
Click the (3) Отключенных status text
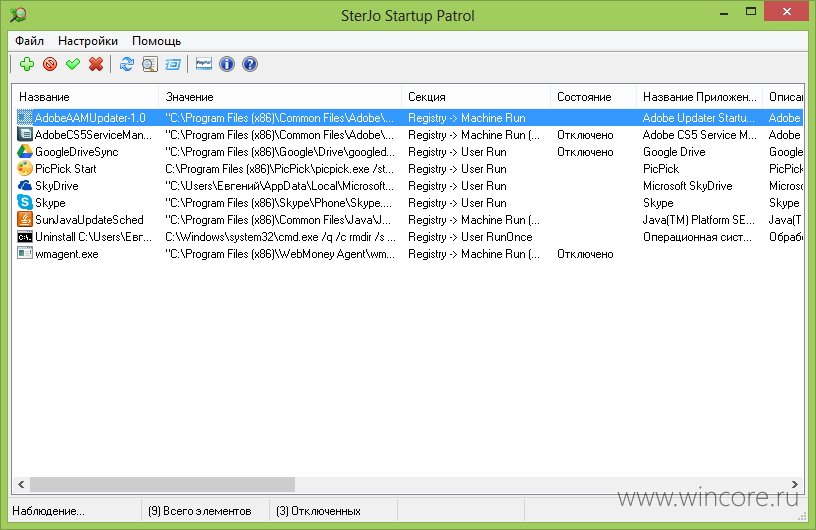click(x=318, y=511)
